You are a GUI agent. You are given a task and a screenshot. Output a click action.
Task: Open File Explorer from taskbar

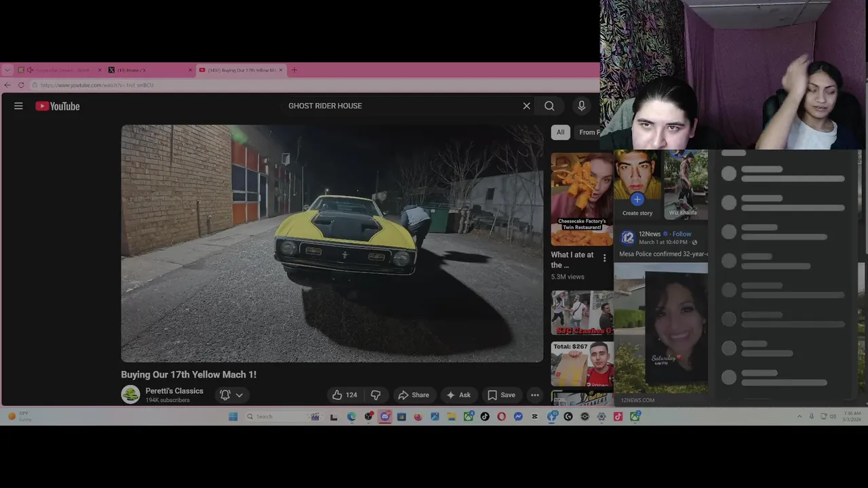tap(452, 416)
